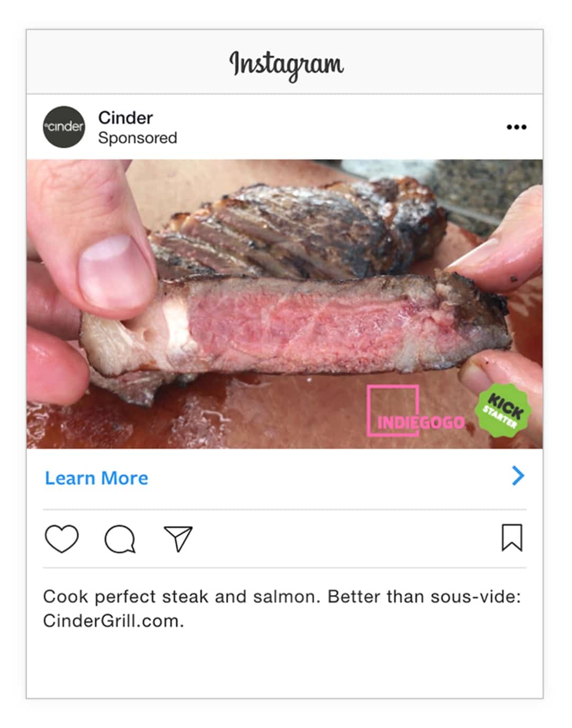Click the Sponsored label
Screen dimensions: 572x728
[x=138, y=138]
